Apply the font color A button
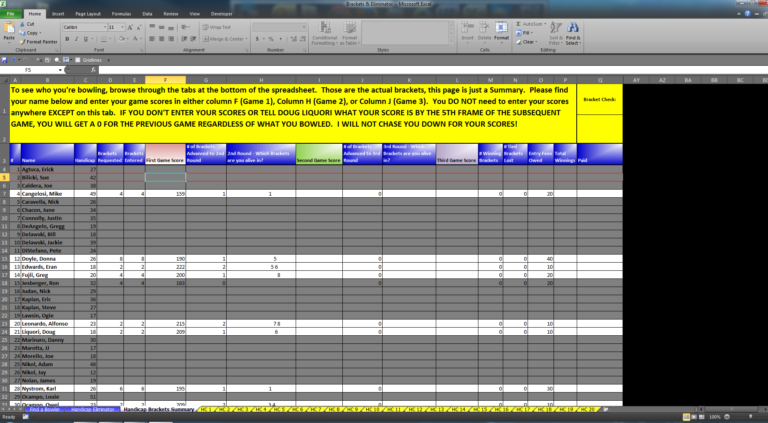The image size is (768, 423). point(135,39)
